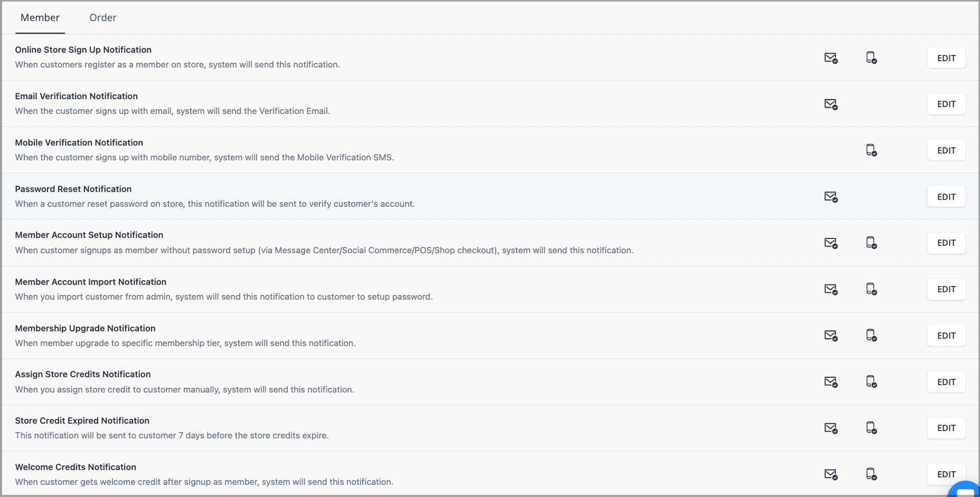Edit the Welcome Credits Notification

pyautogui.click(x=946, y=474)
